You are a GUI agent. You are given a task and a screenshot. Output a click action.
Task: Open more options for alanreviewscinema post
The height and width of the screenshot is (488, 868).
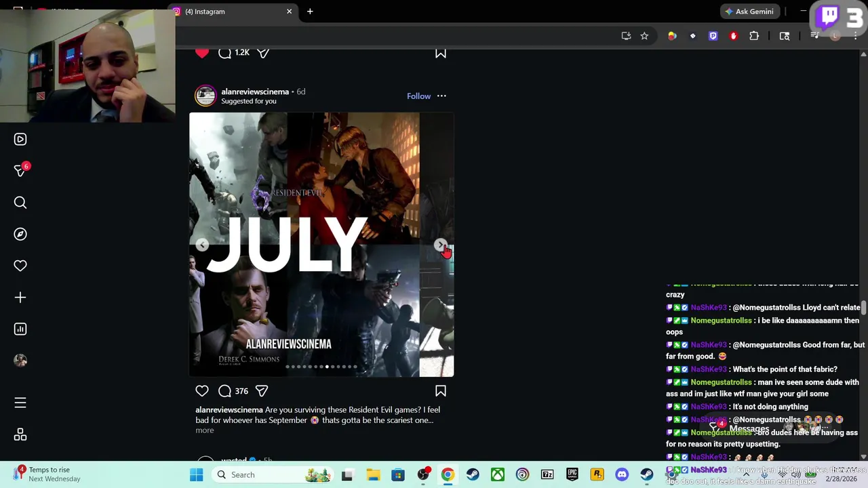441,96
